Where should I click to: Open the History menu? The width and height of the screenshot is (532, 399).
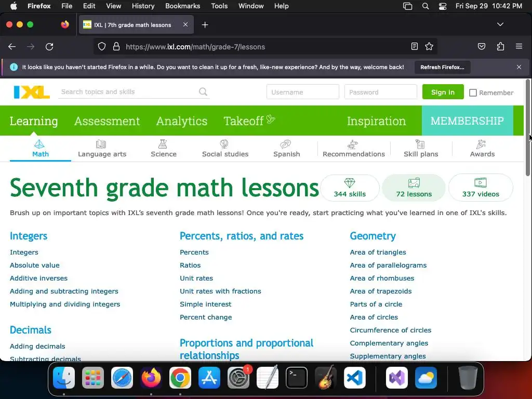click(x=143, y=6)
